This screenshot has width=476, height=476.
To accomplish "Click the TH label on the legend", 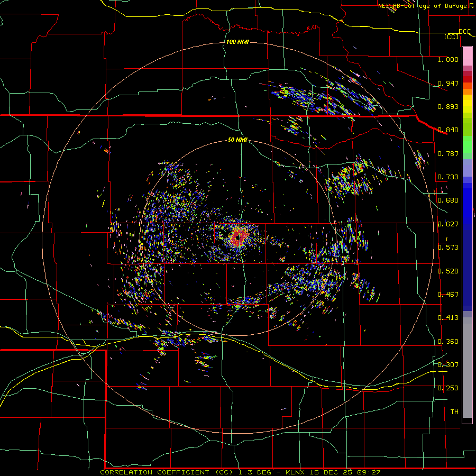I will [454, 412].
